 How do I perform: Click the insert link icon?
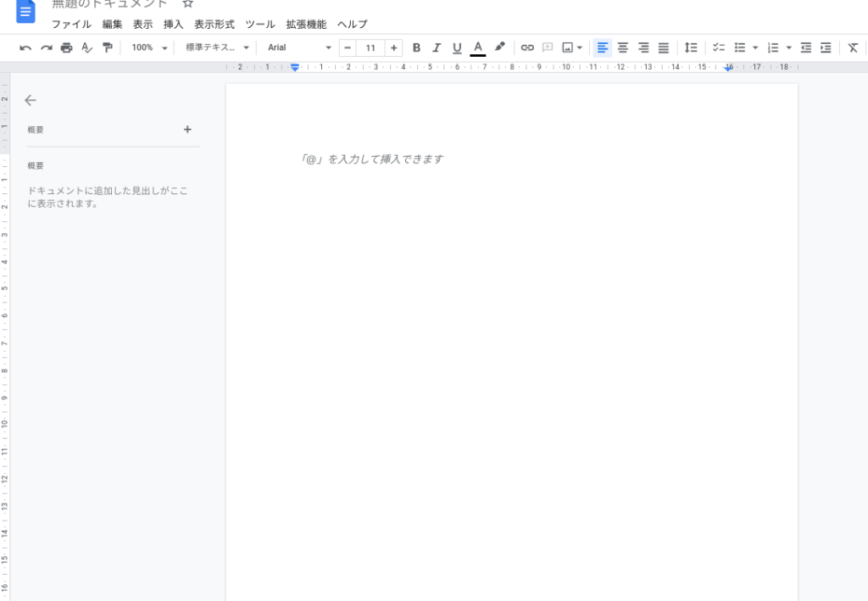(527, 47)
